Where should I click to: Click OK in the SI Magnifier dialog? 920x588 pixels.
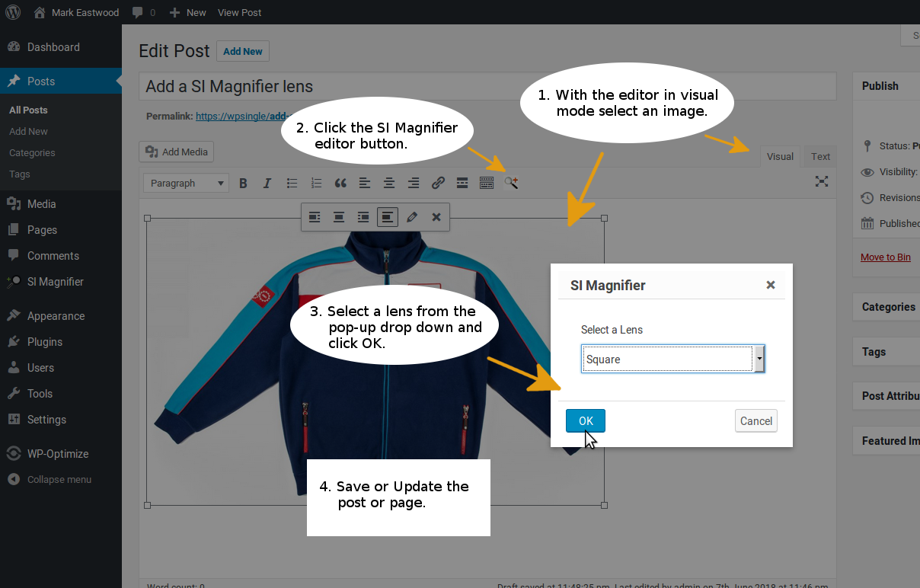586,420
